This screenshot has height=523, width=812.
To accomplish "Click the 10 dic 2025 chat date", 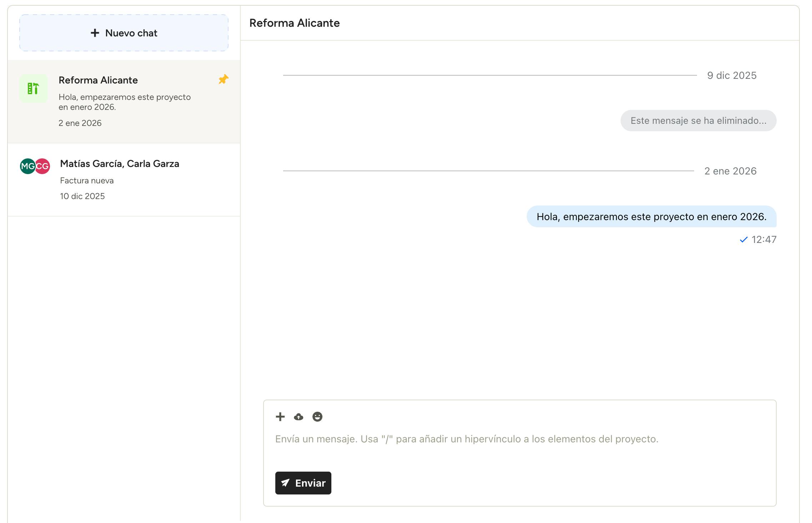I will pyautogui.click(x=82, y=196).
